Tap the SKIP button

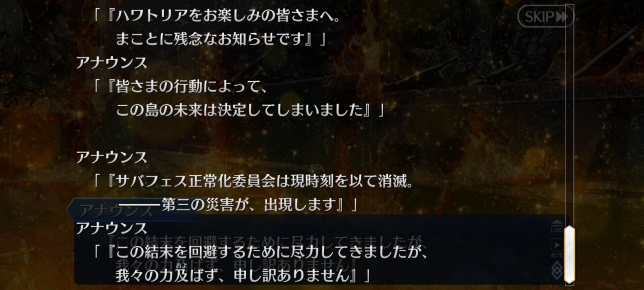(x=545, y=16)
